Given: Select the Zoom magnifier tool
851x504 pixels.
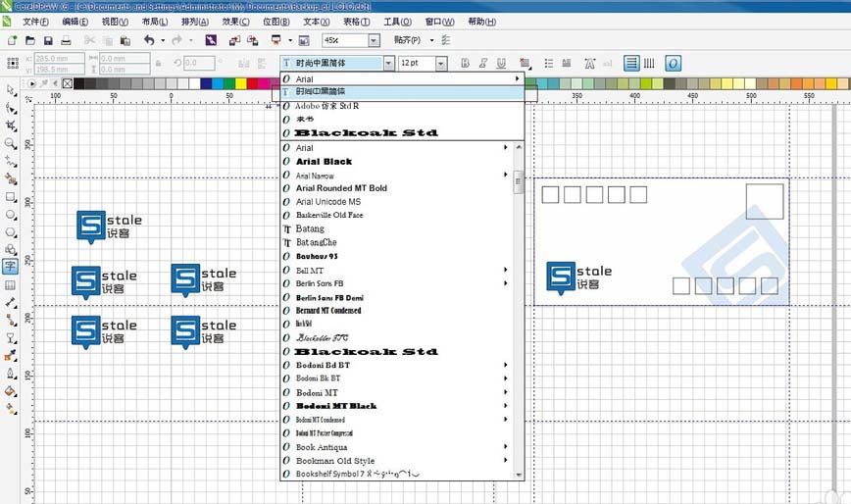Looking at the screenshot, I should (11, 143).
